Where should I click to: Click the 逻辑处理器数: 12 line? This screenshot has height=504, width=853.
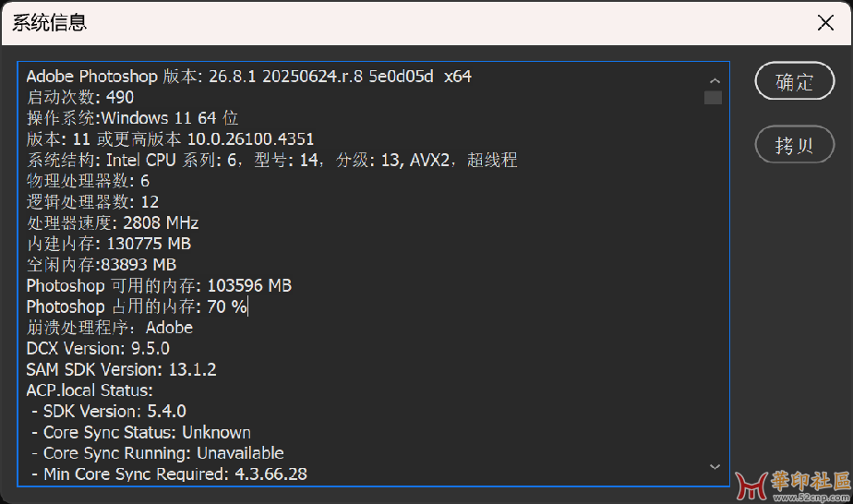(x=92, y=202)
